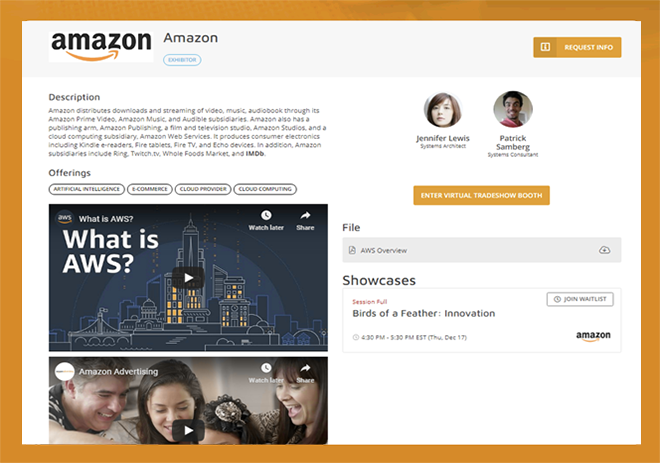Image resolution: width=660 pixels, height=463 pixels.
Task: Play the Amazon Advertising video
Action: click(188, 430)
